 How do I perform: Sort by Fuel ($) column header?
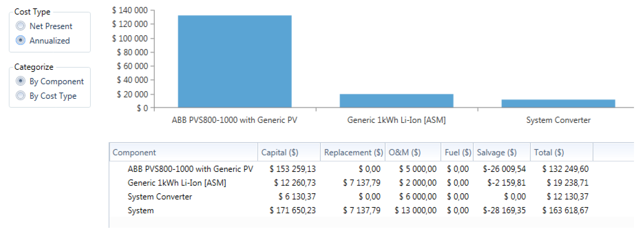coord(457,152)
